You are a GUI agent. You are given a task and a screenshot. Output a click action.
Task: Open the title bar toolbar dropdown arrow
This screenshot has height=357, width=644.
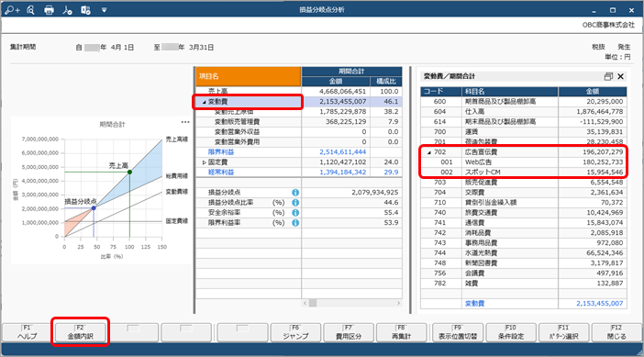pyautogui.click(x=104, y=10)
